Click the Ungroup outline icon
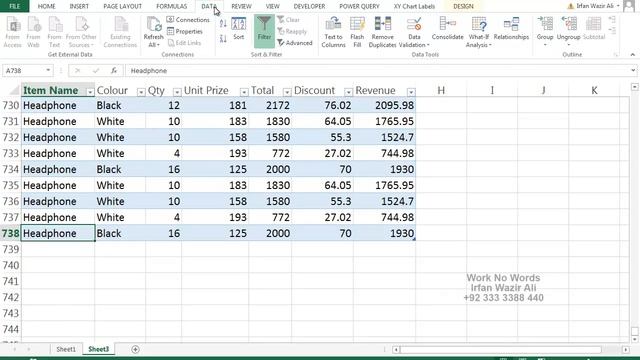This screenshot has width=640, height=360. (568, 32)
